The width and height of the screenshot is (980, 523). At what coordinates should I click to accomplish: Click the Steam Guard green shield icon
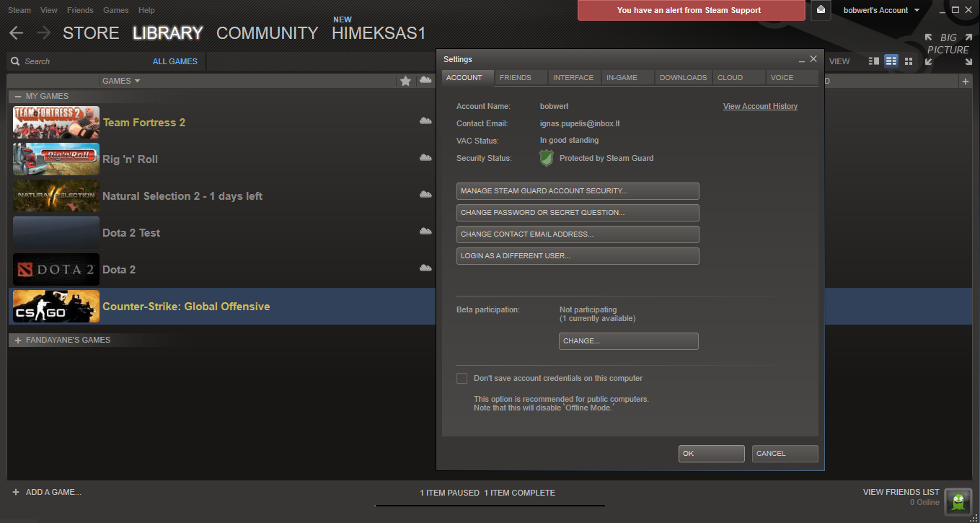(547, 158)
